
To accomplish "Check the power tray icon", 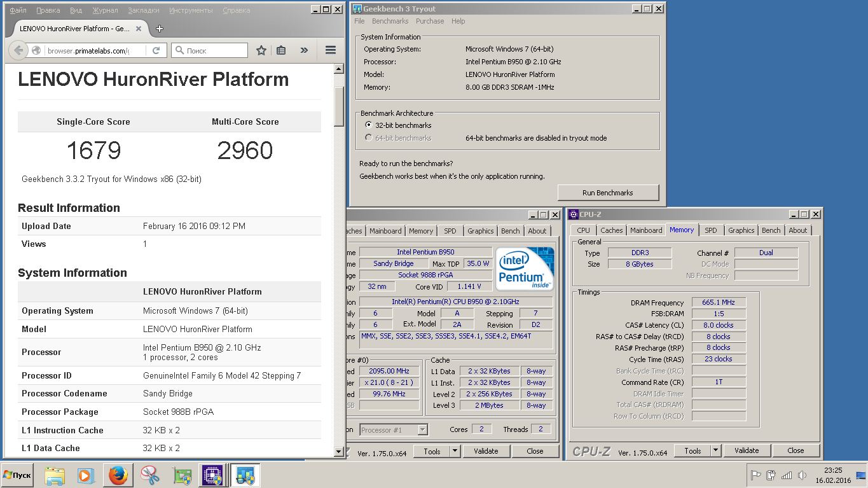I will 771,475.
